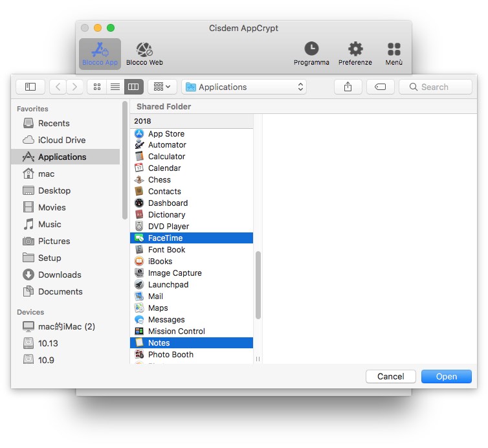Toggle the sidebar visibility button
The image size is (488, 448).
point(30,87)
